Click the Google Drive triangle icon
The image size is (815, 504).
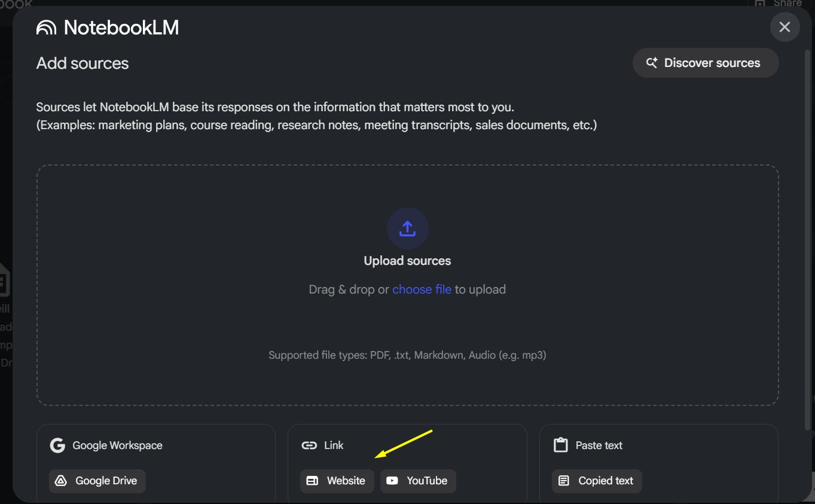61,481
